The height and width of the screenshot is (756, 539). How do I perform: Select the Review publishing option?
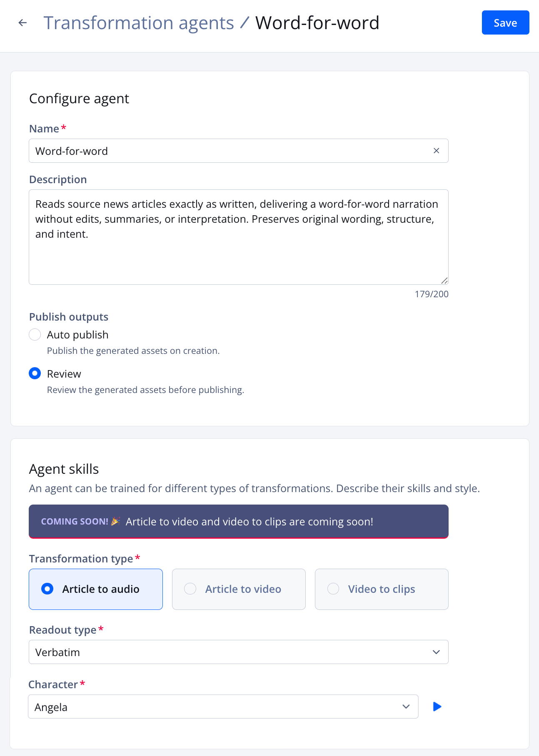35,373
